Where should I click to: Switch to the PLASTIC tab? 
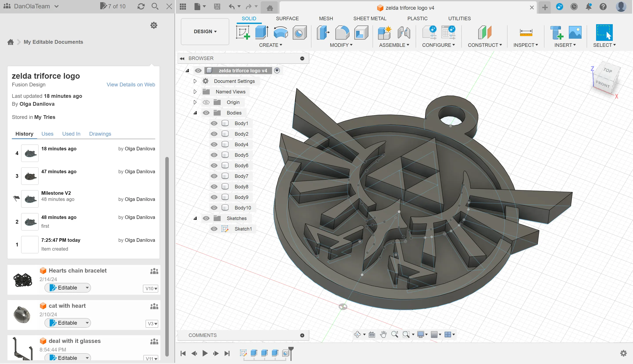[417, 18]
